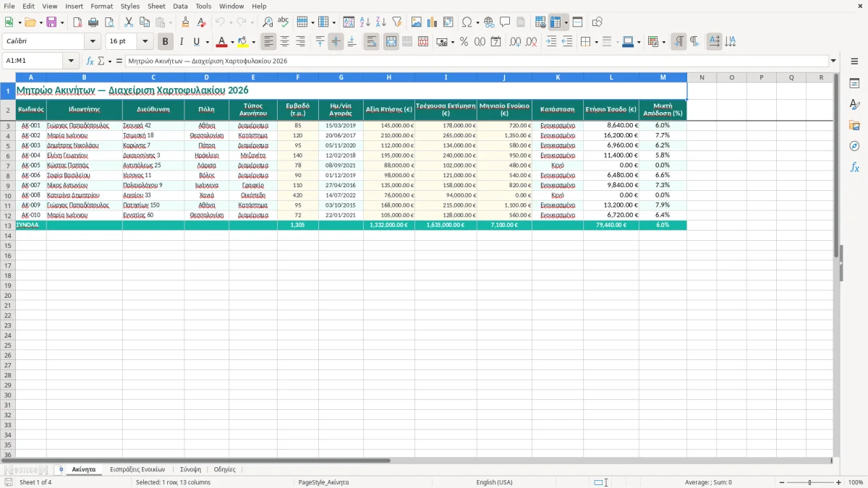The height and width of the screenshot is (488, 868).
Task: Click cell with ΑΚ-005 code
Action: click(31, 166)
